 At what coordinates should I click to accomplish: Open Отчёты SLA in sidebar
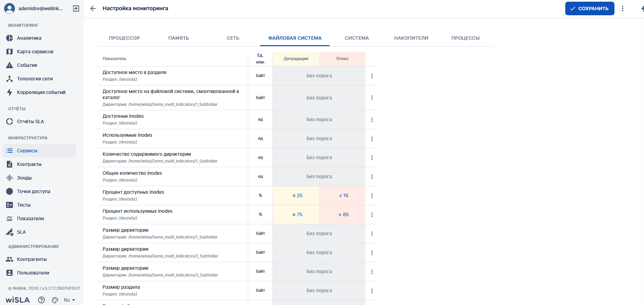[x=31, y=121]
